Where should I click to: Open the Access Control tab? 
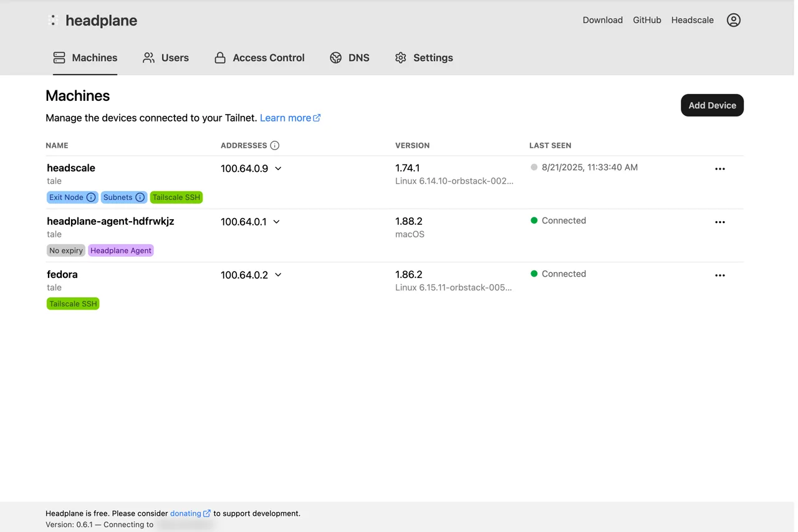(x=259, y=57)
